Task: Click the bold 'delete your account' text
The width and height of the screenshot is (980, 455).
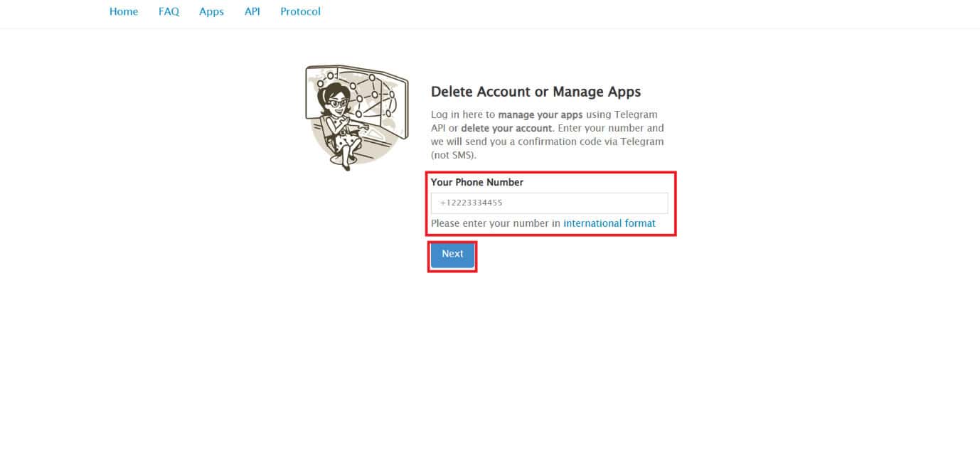Action: pyautogui.click(x=506, y=128)
